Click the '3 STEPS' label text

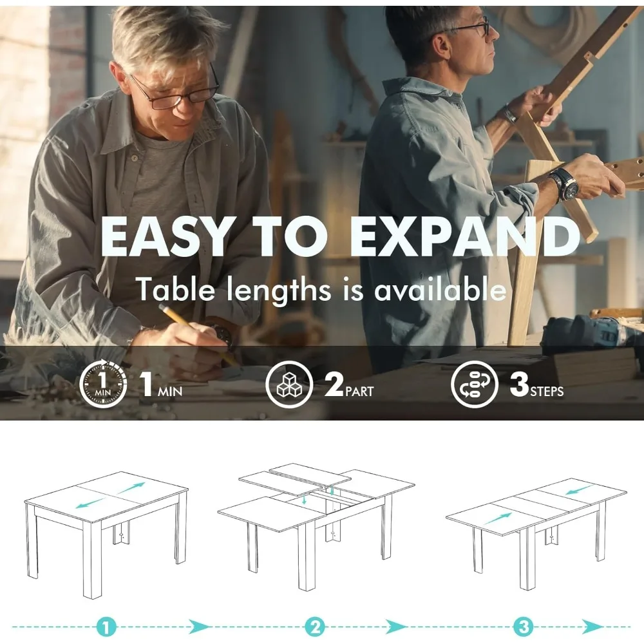[x=536, y=384]
